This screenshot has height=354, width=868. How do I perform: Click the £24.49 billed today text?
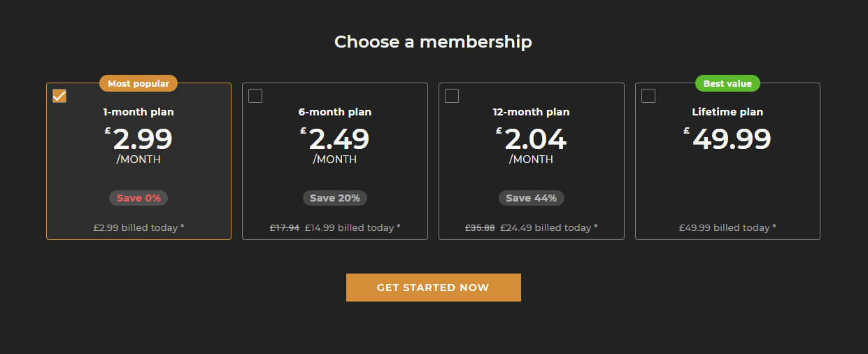click(x=549, y=227)
